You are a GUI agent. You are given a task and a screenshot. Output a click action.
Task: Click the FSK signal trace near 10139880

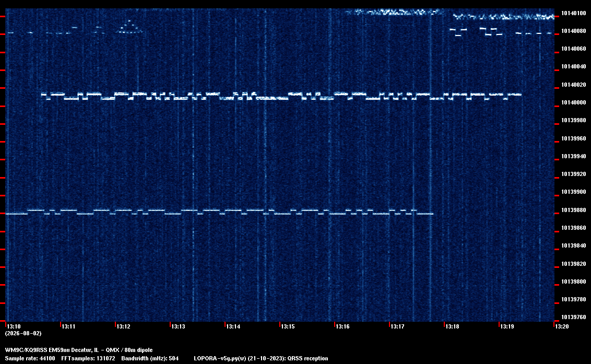pos(219,212)
